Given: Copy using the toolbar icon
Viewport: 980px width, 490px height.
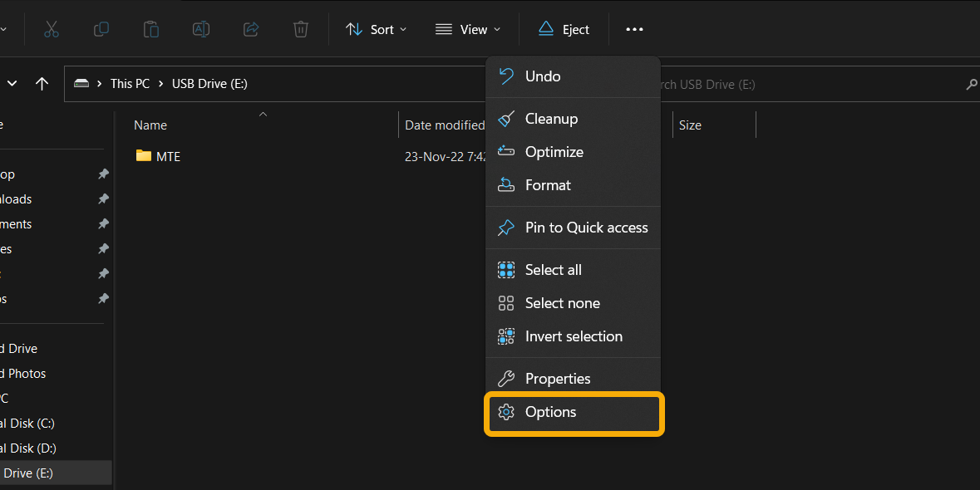Looking at the screenshot, I should pos(101,29).
